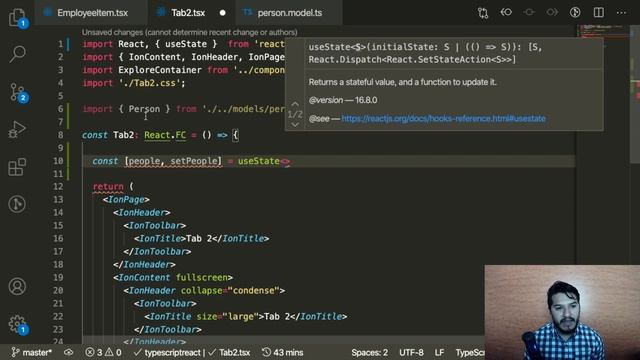Open the Run and Debug view
Screen dimensions: 640x360
coord(17,130)
